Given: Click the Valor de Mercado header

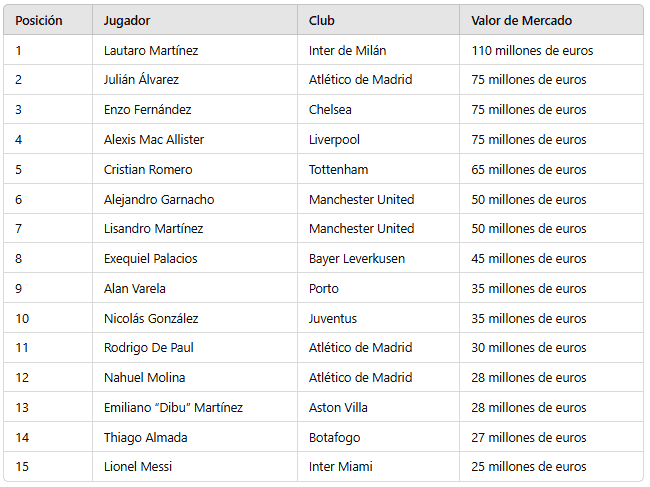Looking at the screenshot, I should tap(522, 21).
